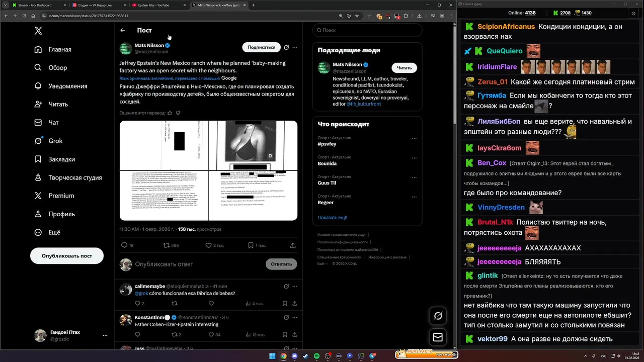Open Творческая студия in the sidebar

68,177
